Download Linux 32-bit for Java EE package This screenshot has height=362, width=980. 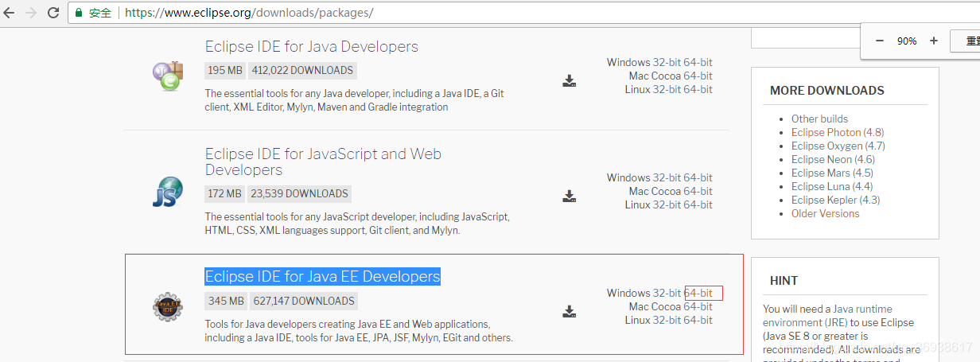(x=667, y=320)
